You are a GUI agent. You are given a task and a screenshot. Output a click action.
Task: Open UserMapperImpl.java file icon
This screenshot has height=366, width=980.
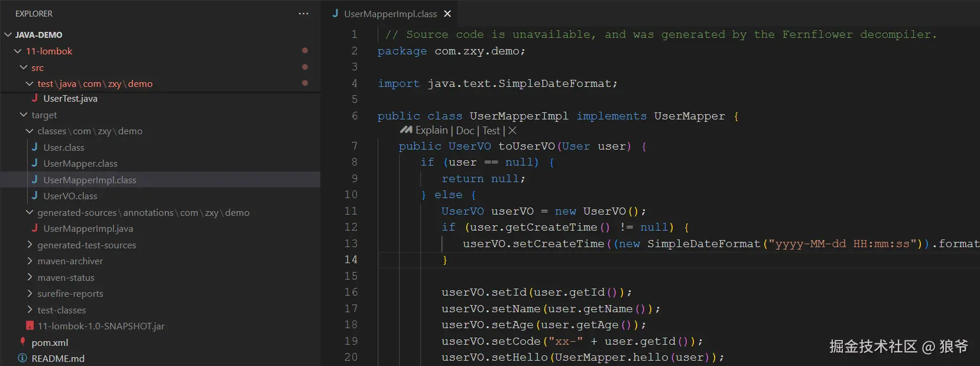pos(35,228)
